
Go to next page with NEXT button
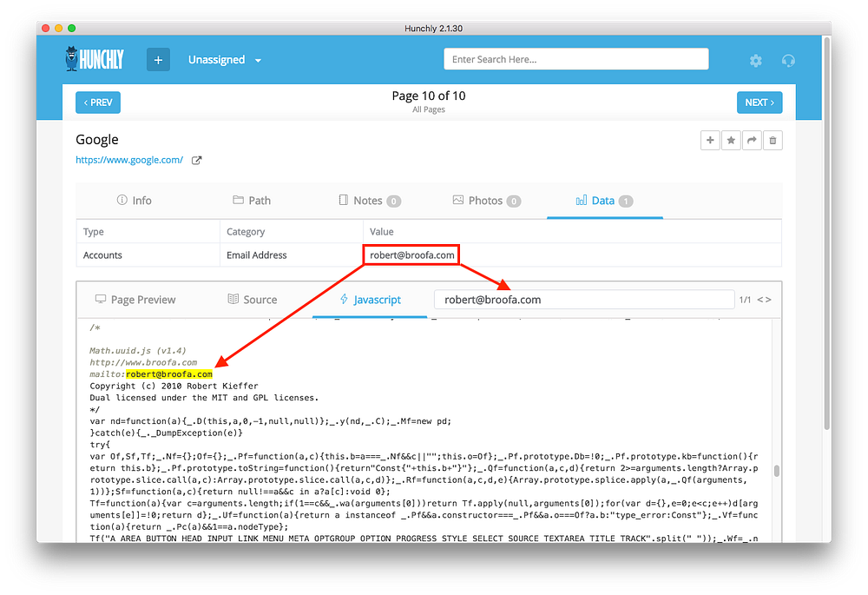pos(759,102)
